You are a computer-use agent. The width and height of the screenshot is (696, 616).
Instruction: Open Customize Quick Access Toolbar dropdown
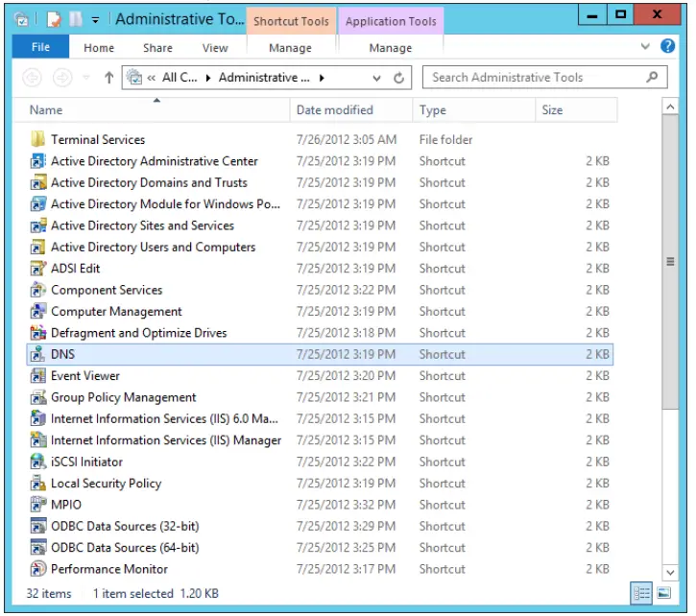[95, 19]
